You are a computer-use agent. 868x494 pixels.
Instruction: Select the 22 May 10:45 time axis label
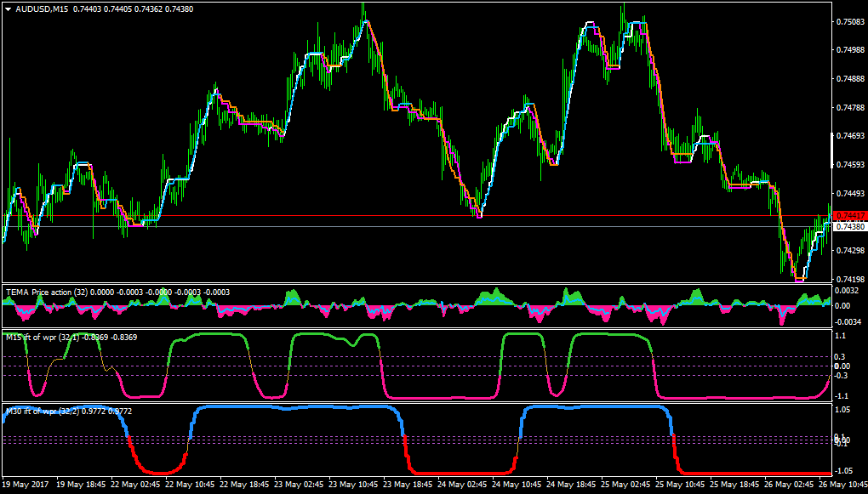(189, 484)
